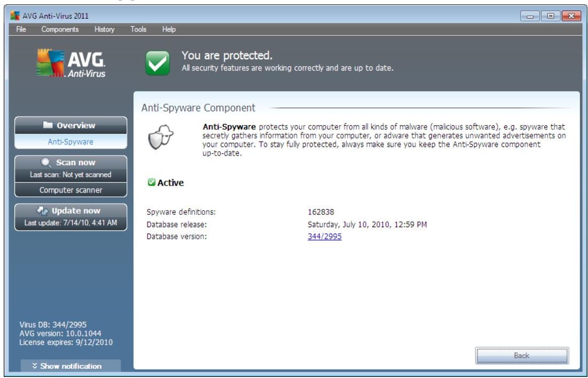Viewport: 588px width, 378px height.
Task: Click the arrows icon beside Update now
Action: (x=42, y=211)
